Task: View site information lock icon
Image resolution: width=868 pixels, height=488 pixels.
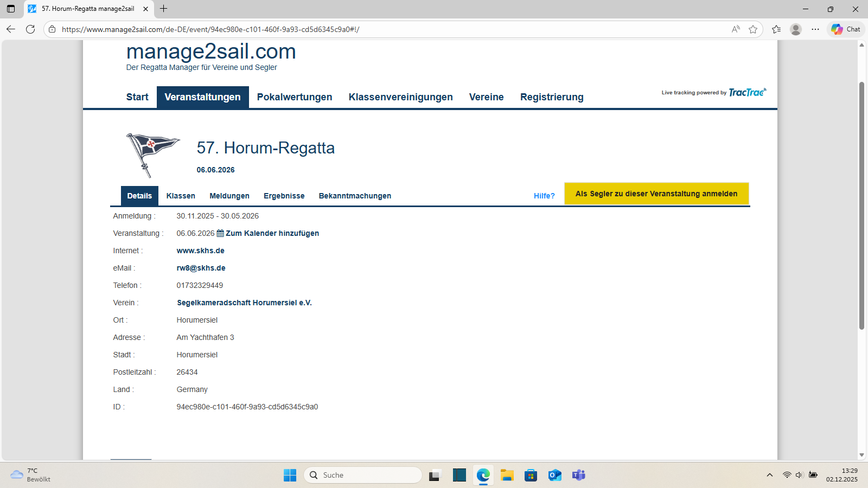Action: pos(52,29)
